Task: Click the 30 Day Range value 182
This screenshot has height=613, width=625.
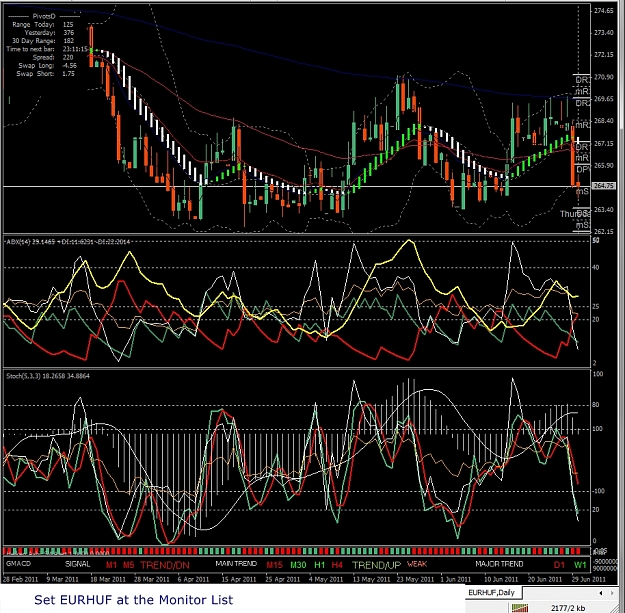Action: [69, 41]
